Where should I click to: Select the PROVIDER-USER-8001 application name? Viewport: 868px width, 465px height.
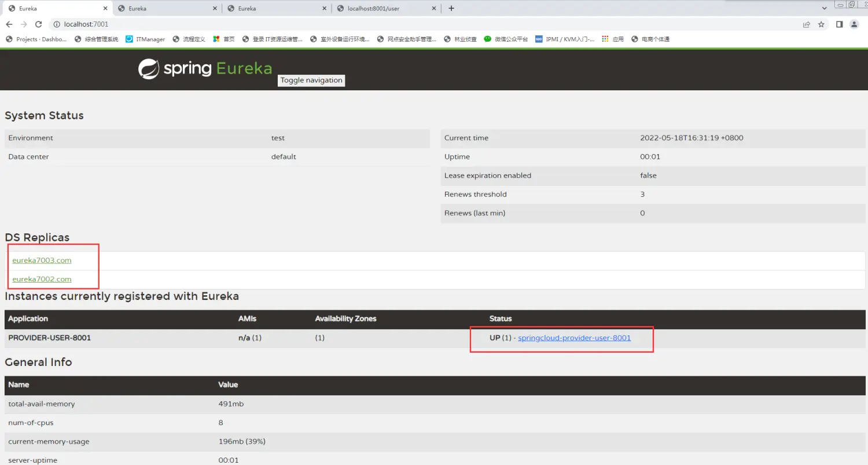coord(49,338)
